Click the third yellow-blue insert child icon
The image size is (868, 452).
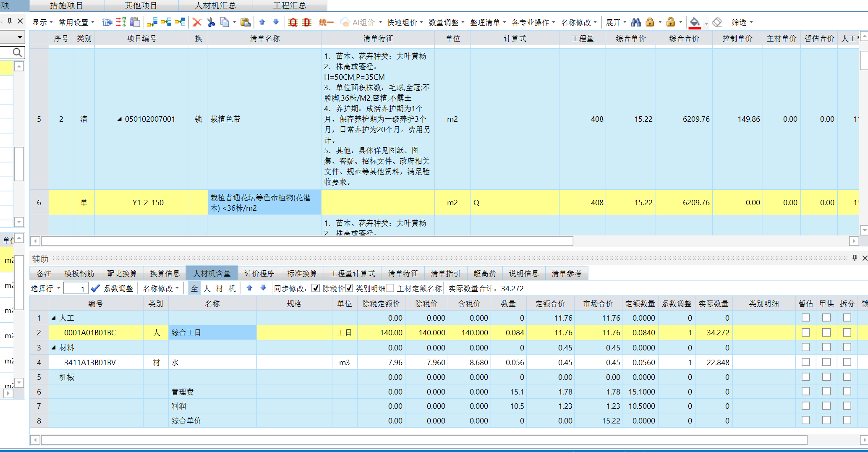coord(180,22)
